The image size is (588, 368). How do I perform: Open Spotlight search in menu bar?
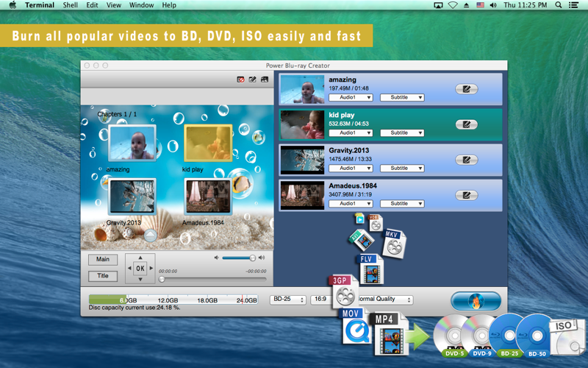(x=559, y=5)
